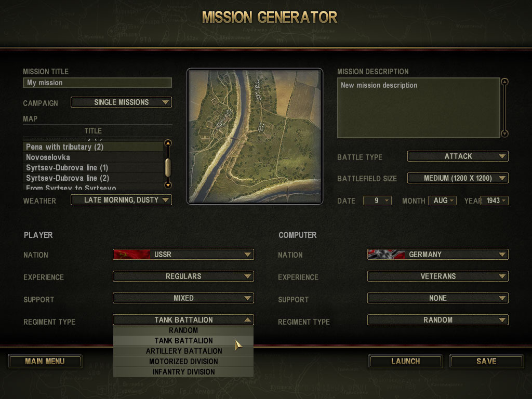The image size is (532, 399).
Task: Click the Mission Title input field
Action: pos(97,83)
